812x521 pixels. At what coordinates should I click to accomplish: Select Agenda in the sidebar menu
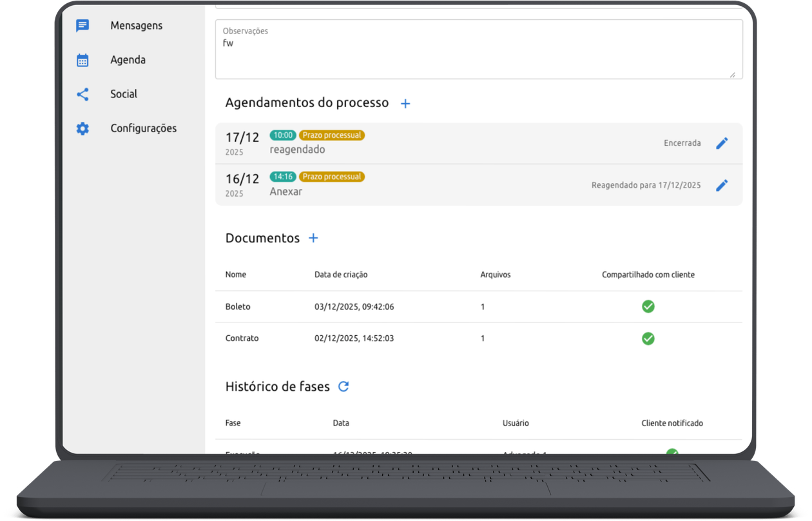coord(128,60)
